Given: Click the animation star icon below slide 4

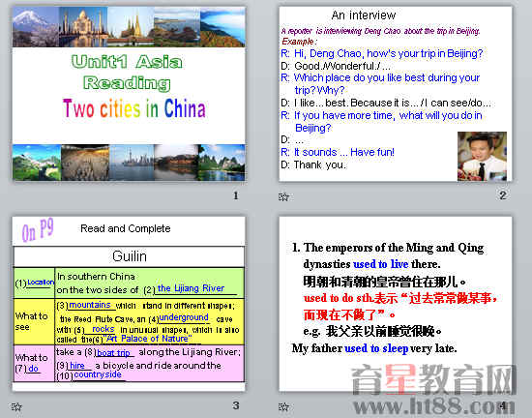Looking at the screenshot, I should pyautogui.click(x=283, y=406).
